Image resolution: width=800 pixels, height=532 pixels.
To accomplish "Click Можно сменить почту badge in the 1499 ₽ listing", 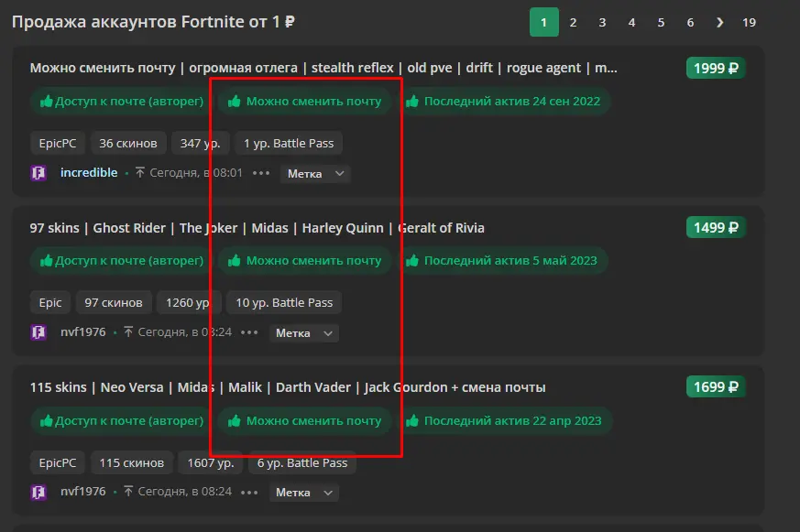I will click(304, 261).
